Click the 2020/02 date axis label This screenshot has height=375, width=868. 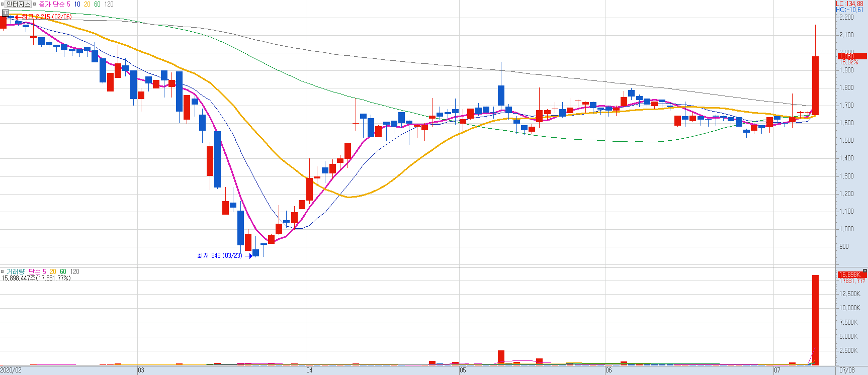coord(11,370)
